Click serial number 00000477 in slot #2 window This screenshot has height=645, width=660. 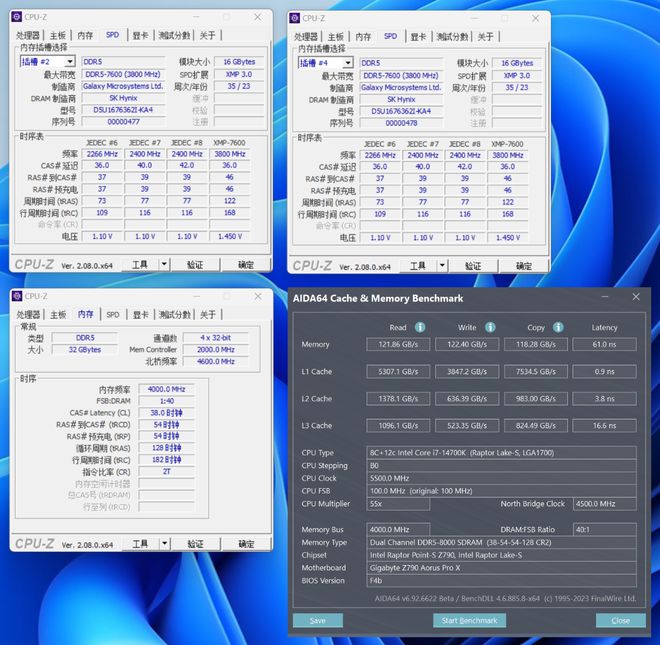pyautogui.click(x=123, y=122)
